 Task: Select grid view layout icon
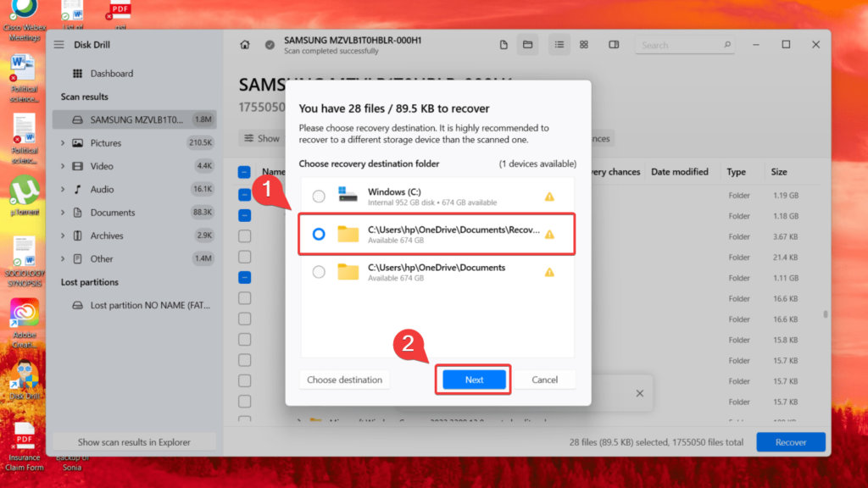(x=584, y=45)
